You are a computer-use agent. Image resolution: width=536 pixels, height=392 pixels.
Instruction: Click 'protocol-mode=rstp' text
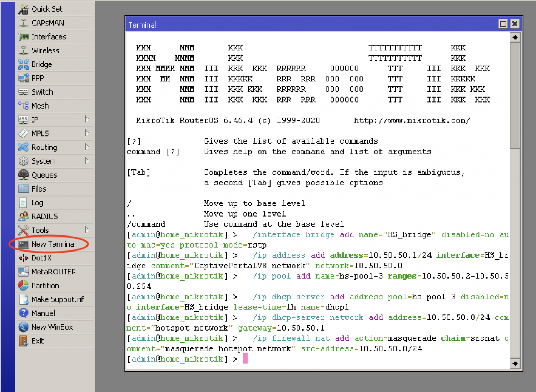click(x=223, y=245)
